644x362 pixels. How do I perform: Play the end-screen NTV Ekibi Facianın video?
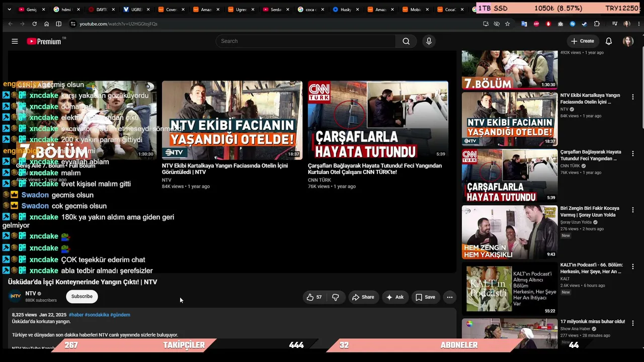(232, 120)
